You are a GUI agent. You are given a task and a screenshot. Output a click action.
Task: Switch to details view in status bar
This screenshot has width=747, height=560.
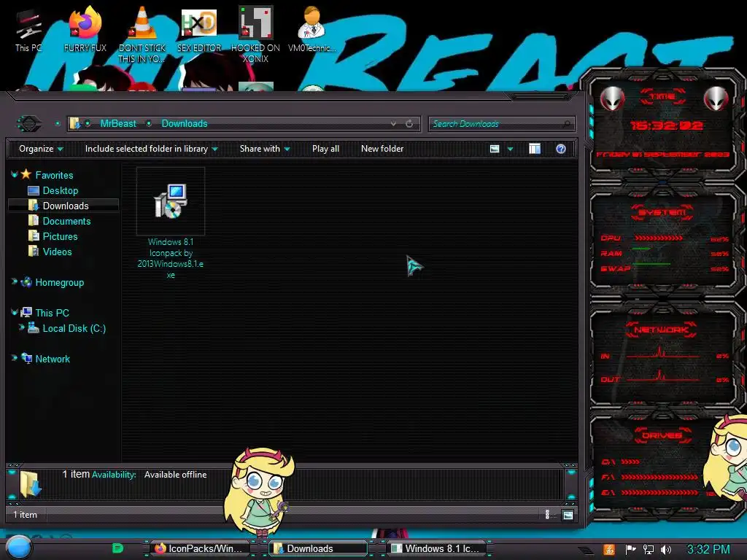(x=547, y=514)
